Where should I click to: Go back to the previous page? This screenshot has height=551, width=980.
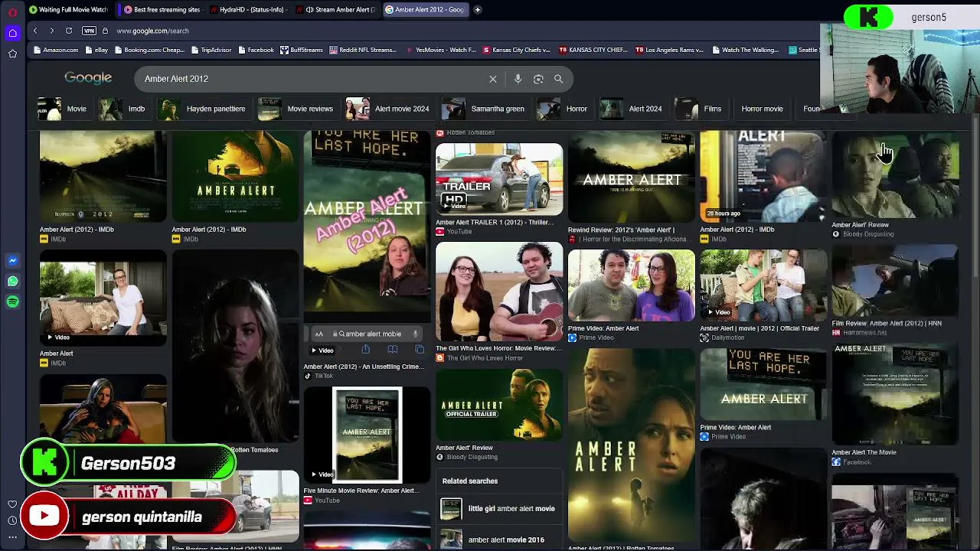click(x=35, y=31)
